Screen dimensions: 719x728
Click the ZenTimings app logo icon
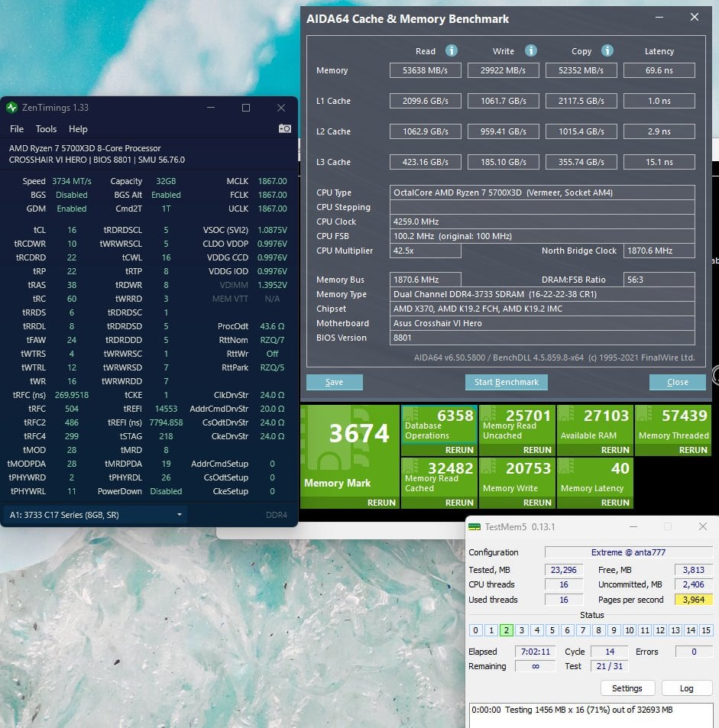(x=12, y=108)
